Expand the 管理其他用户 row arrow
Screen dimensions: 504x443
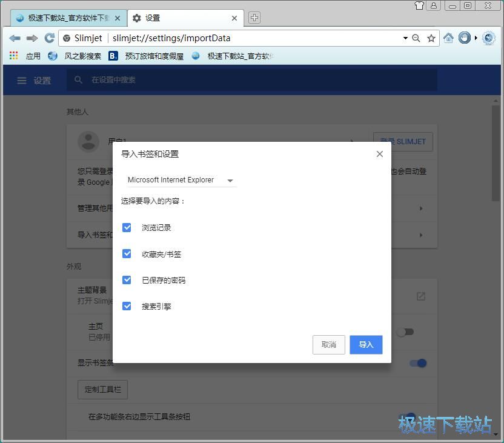[x=421, y=208]
